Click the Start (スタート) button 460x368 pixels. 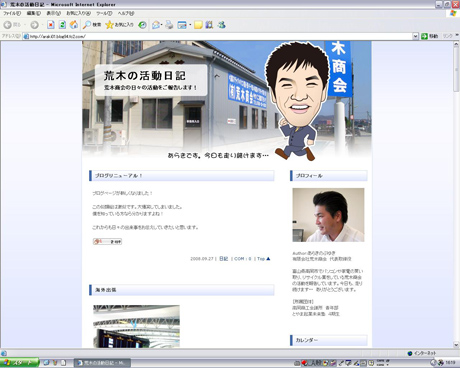[x=19, y=363]
